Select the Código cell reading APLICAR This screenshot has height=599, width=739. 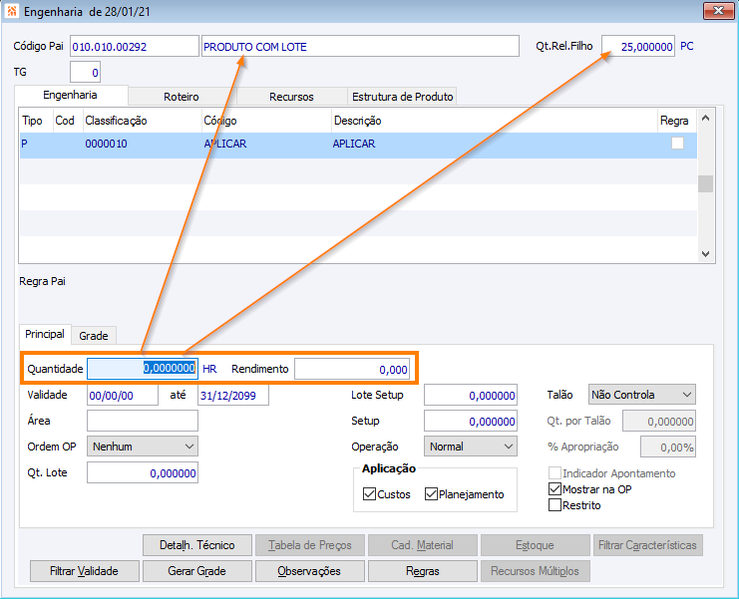pos(266,144)
